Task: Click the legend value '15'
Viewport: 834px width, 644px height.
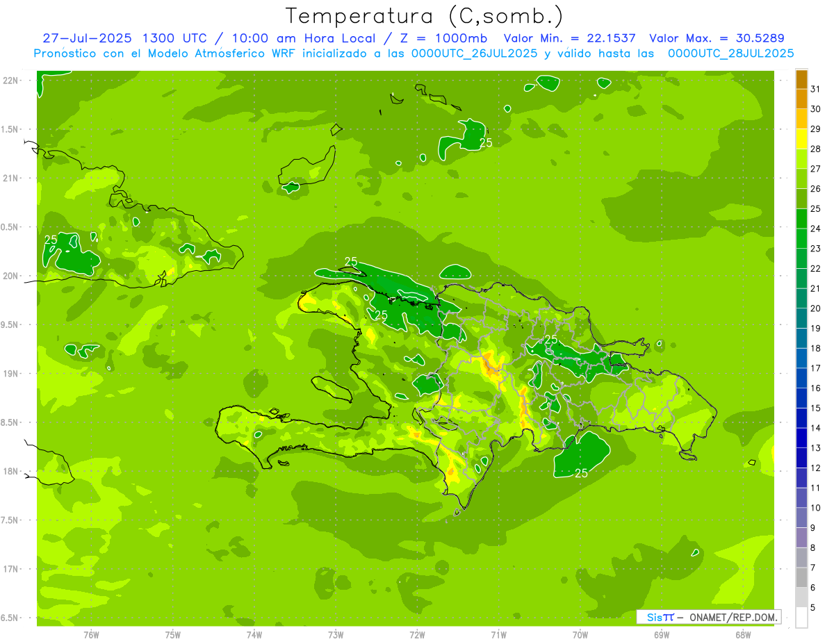Action: [816, 408]
